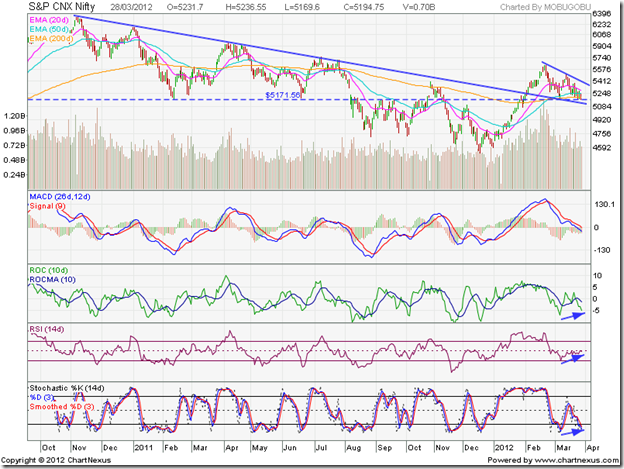Click the Copyright 2012 ChartNexus text
The image size is (624, 469).
(x=56, y=460)
